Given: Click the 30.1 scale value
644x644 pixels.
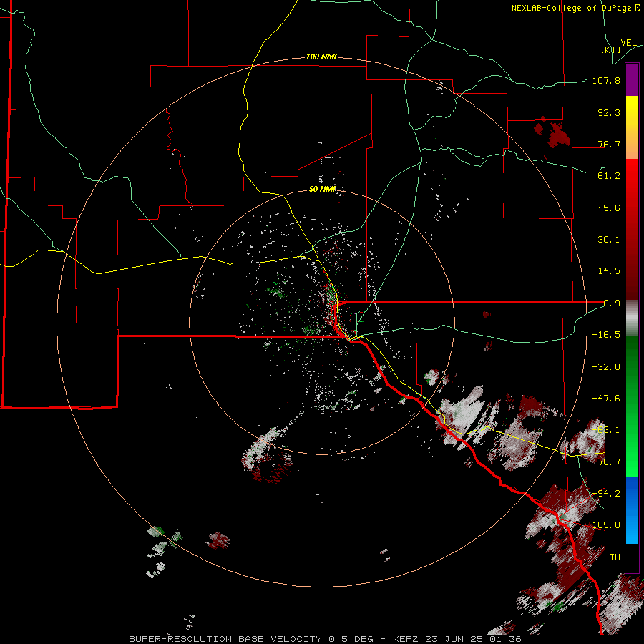Looking at the screenshot, I should (x=609, y=240).
